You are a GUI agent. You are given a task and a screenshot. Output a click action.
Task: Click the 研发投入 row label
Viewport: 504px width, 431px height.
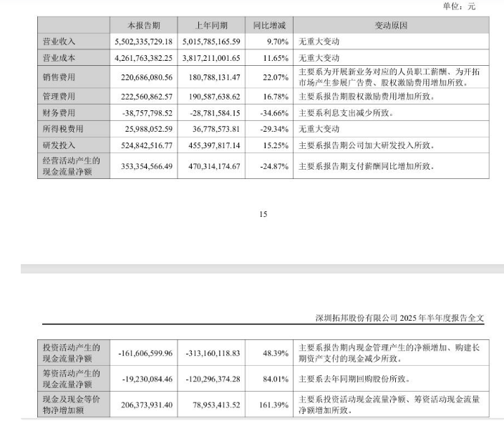pyautogui.click(x=59, y=145)
